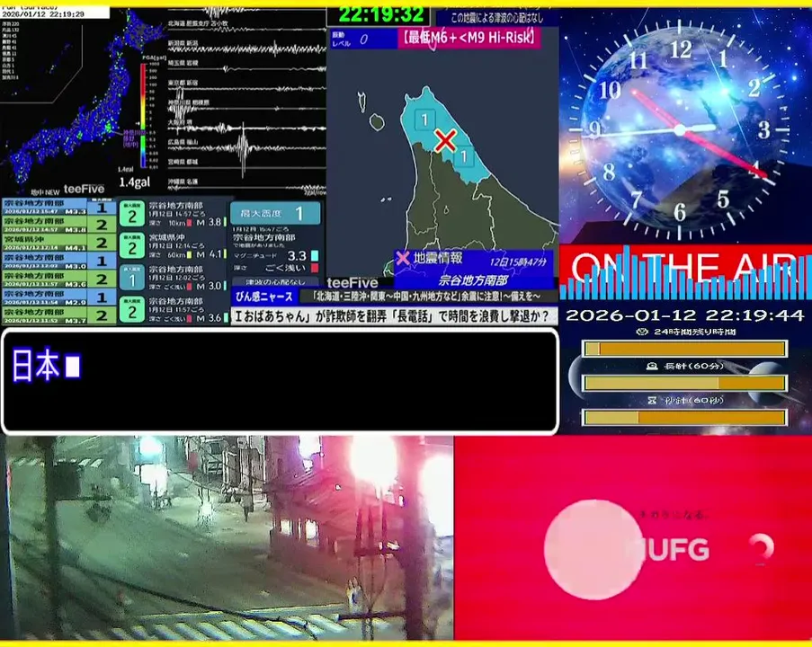This screenshot has height=647, width=812.
Task: Click the intensity 2 badge for the 14:57 quake
Action: 132,214
